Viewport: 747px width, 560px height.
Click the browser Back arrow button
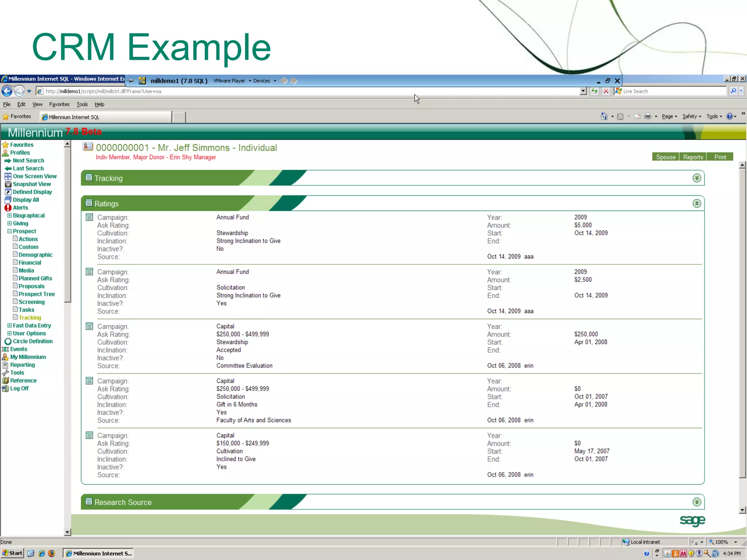click(7, 91)
